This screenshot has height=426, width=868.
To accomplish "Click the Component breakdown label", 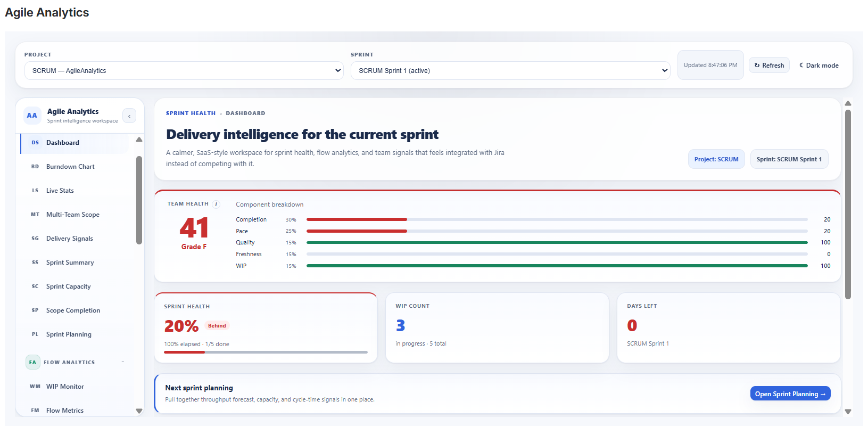I will [270, 204].
